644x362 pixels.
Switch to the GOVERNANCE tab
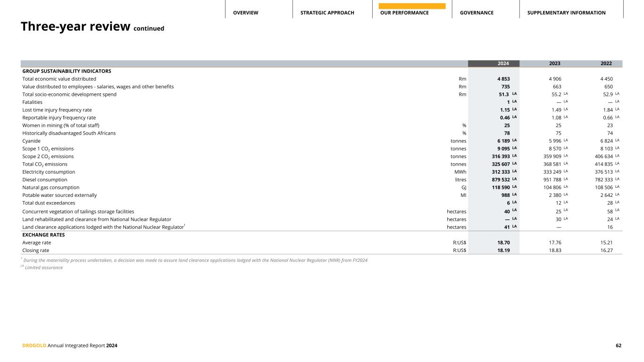[477, 13]
